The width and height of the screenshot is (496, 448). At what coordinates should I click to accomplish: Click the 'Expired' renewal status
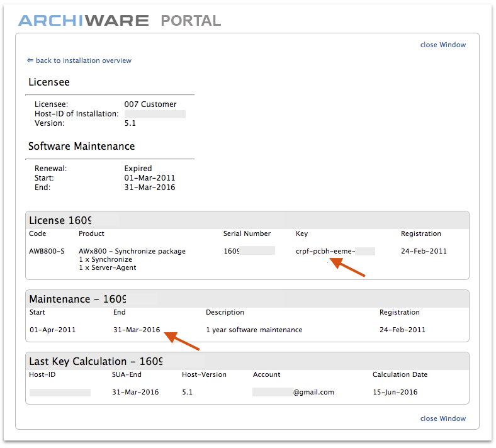coord(138,169)
